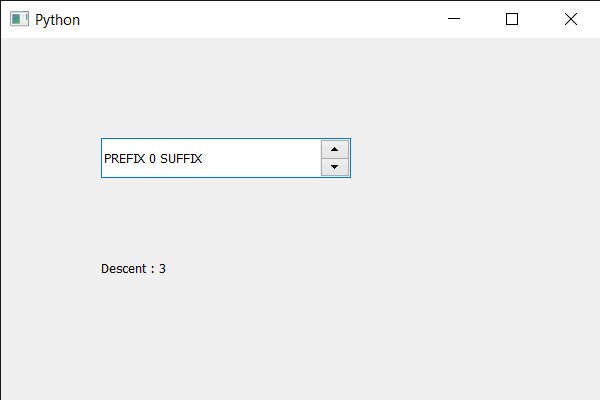
Task: Close the Python window
Action: tap(571, 19)
